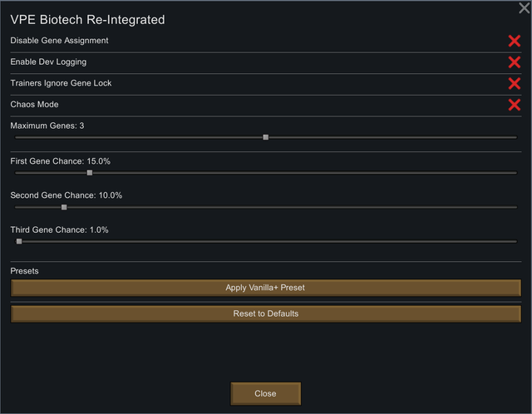Enable Dev Logging checkbox
The width and height of the screenshot is (532, 414).
click(515, 62)
